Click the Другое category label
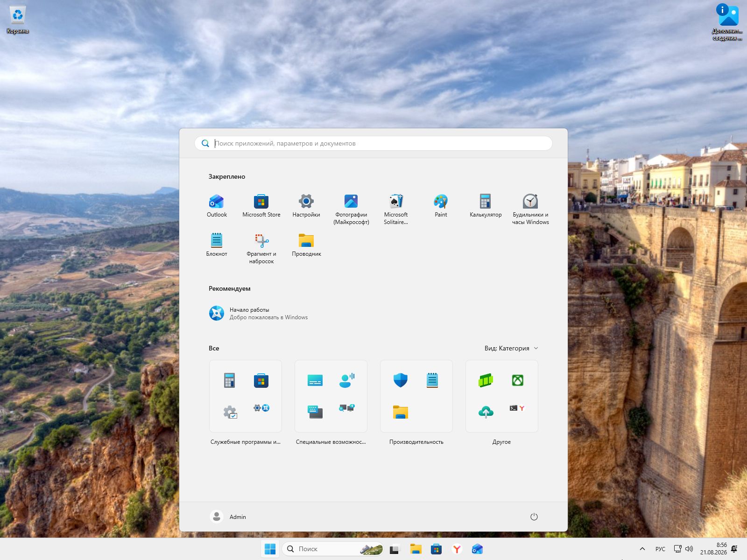This screenshot has width=747, height=560. pyautogui.click(x=501, y=442)
